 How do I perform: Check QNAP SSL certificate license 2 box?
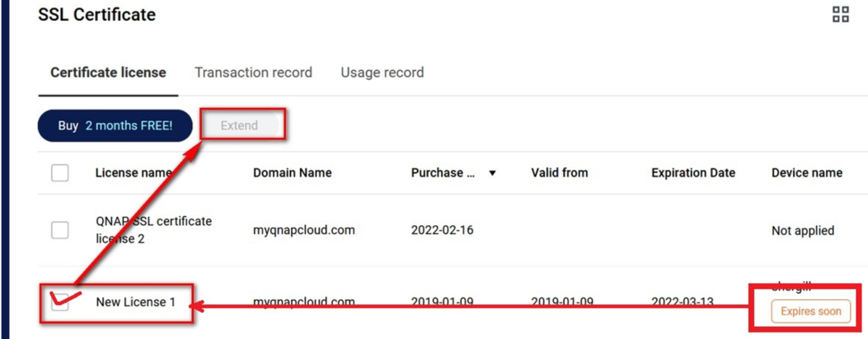click(x=60, y=230)
